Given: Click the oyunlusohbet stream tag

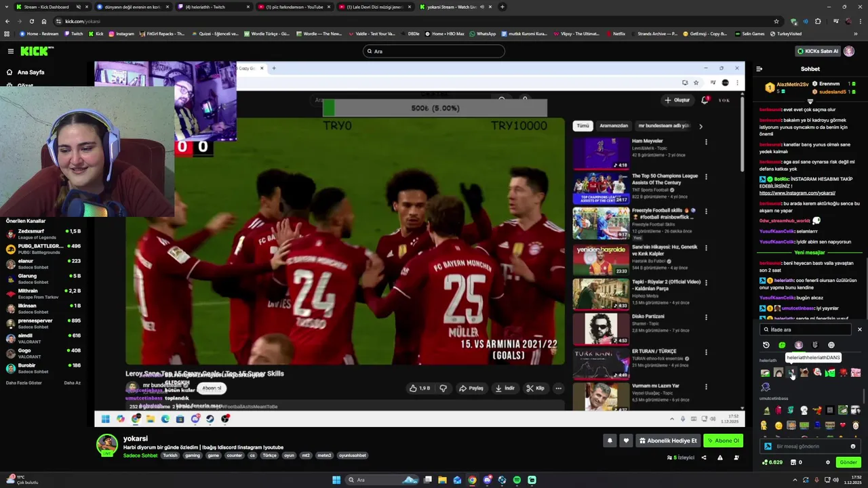Looking at the screenshot, I should [353, 455].
